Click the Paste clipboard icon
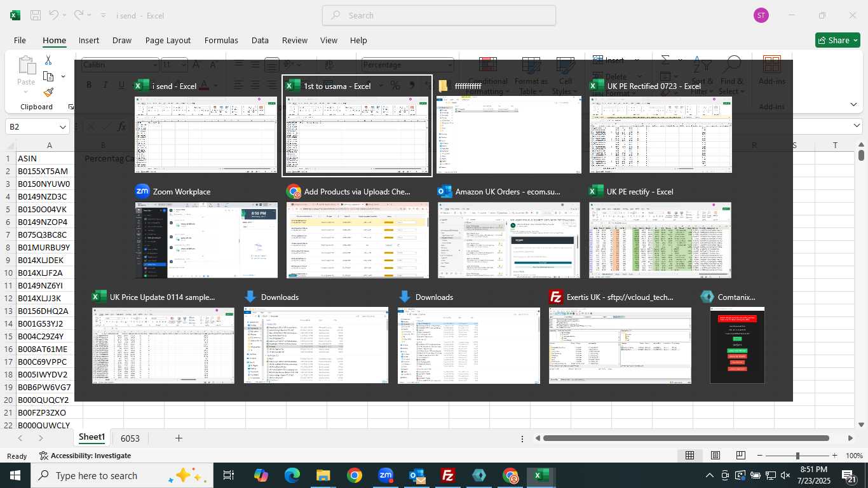 (26, 65)
